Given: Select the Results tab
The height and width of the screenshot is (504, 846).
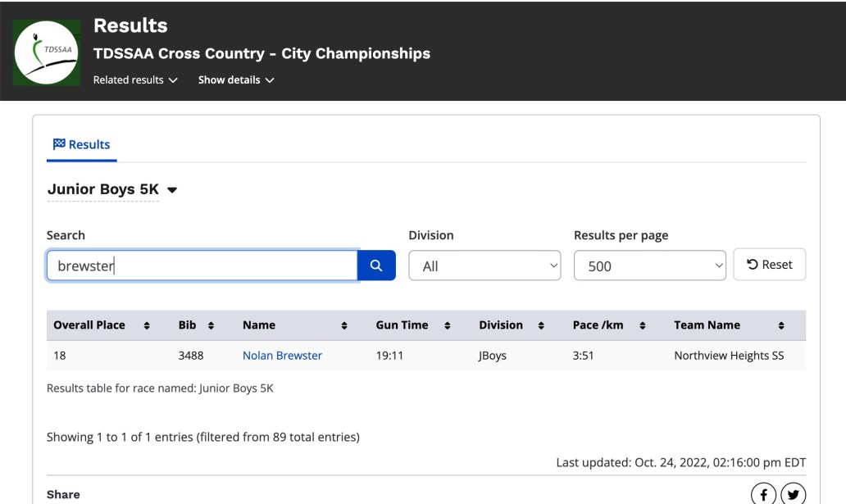Looking at the screenshot, I should pos(81,144).
